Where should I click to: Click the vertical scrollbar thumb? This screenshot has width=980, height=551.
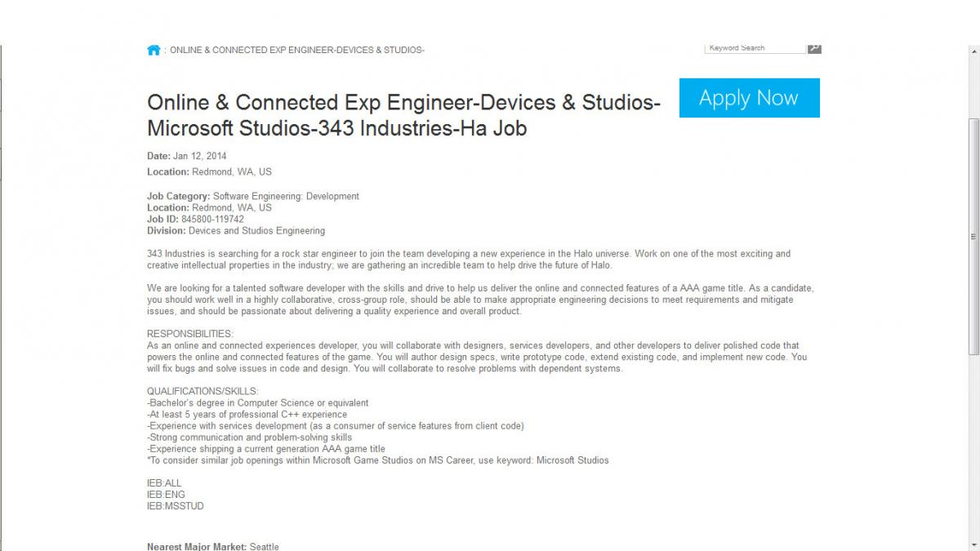click(973, 236)
